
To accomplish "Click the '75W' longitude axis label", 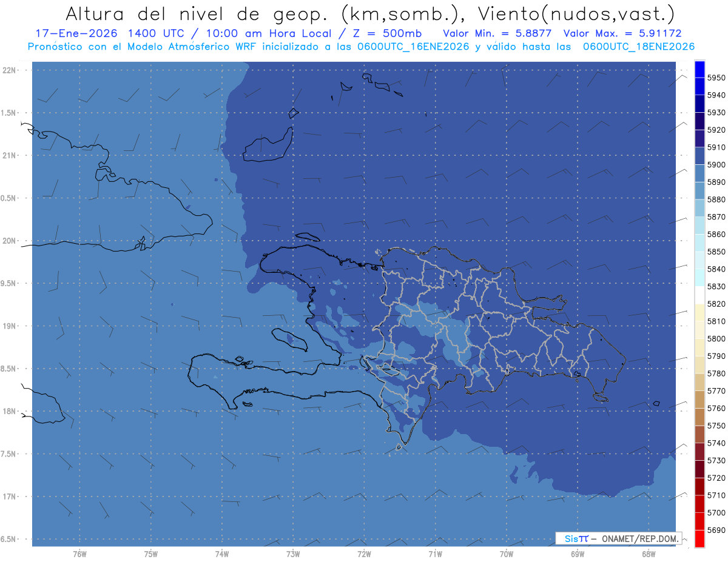I will pos(150,554).
